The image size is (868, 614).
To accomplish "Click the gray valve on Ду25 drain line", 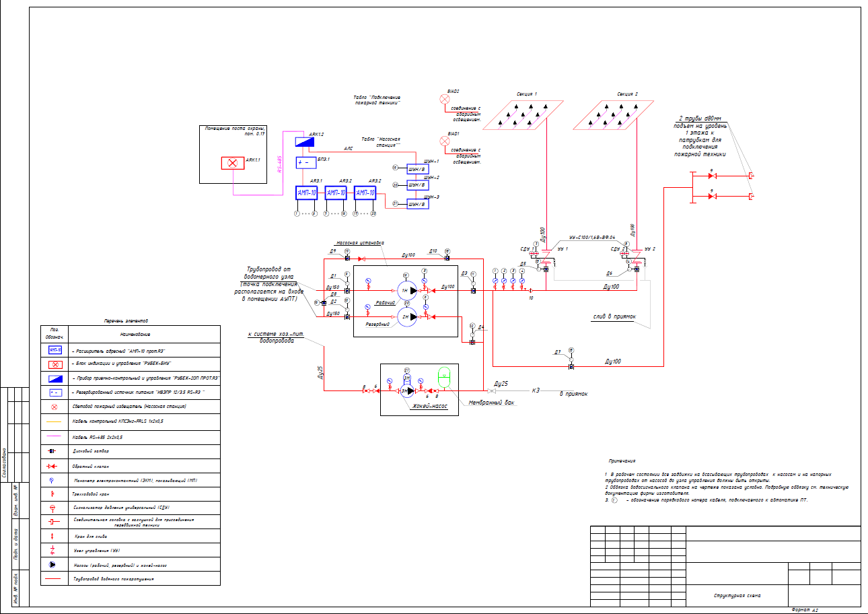I will 491,390.
